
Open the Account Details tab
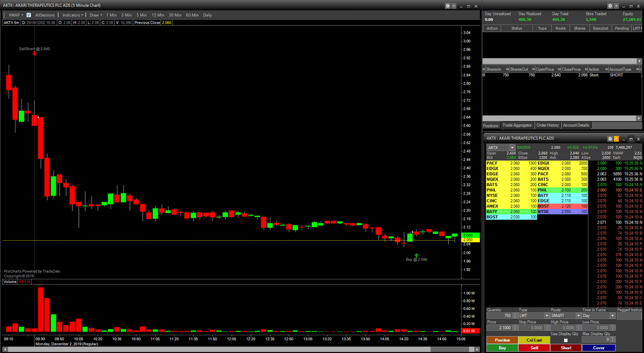click(576, 125)
